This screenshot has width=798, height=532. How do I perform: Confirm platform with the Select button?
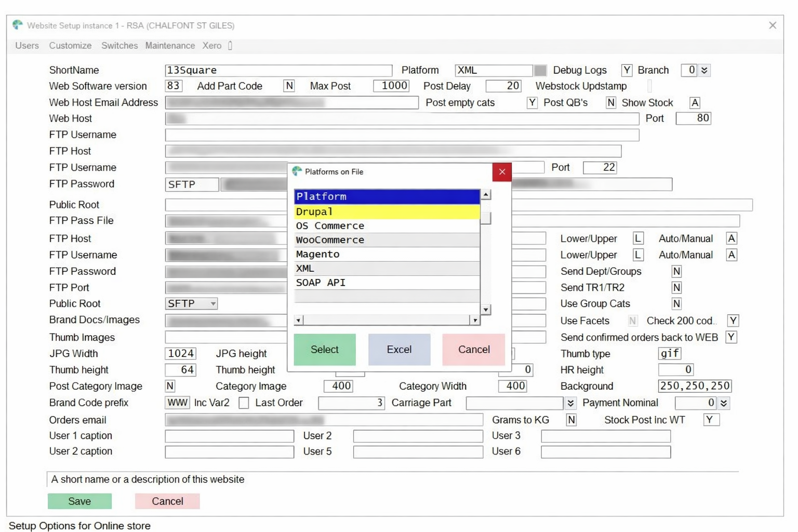coord(324,349)
